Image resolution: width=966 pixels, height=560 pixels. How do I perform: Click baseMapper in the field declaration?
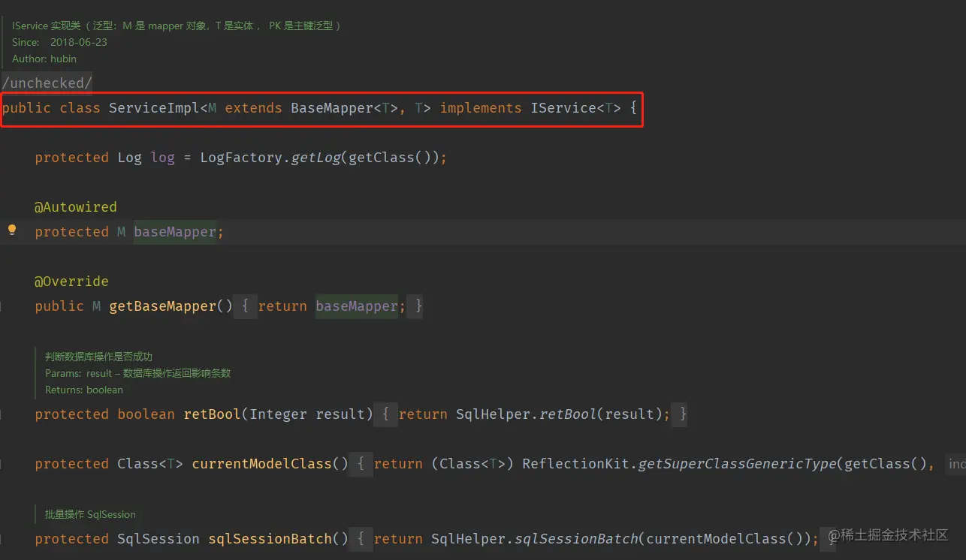tap(175, 232)
